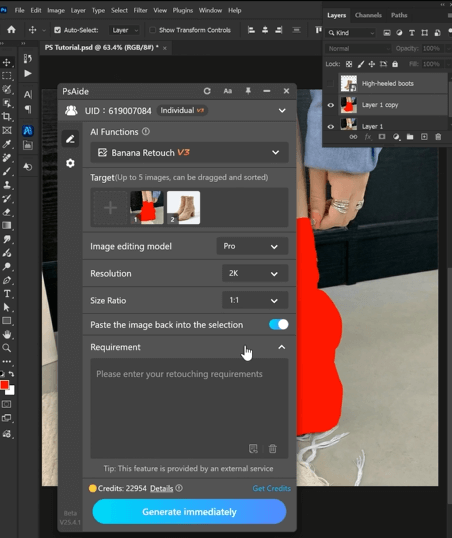Select the Eraser tool
Image resolution: width=452 pixels, height=538 pixels.
tap(7, 212)
